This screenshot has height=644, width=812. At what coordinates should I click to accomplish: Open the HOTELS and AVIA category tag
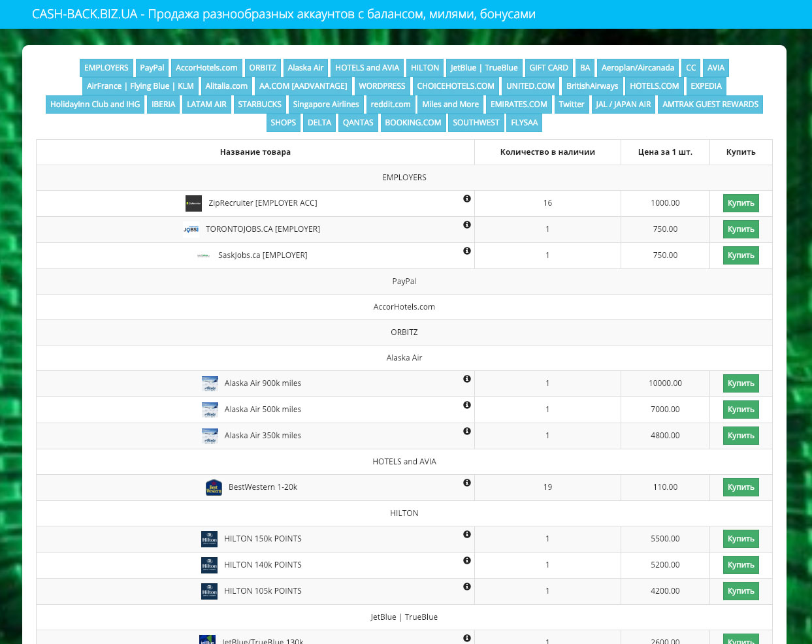click(x=367, y=68)
